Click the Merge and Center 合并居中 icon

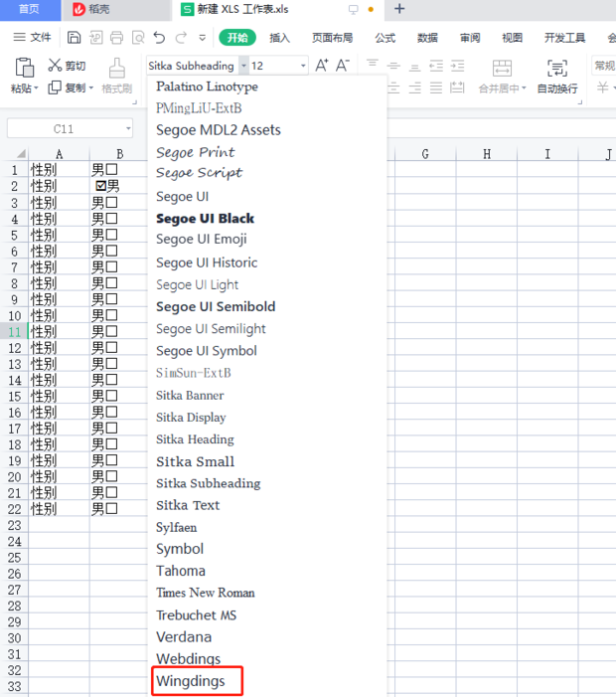[503, 69]
